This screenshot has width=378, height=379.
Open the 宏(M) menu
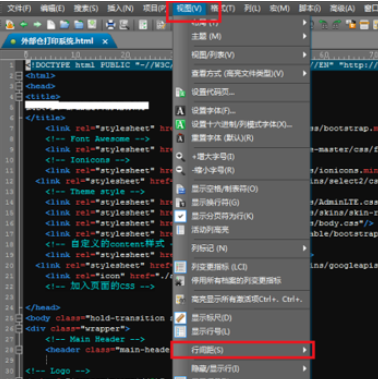279,8
